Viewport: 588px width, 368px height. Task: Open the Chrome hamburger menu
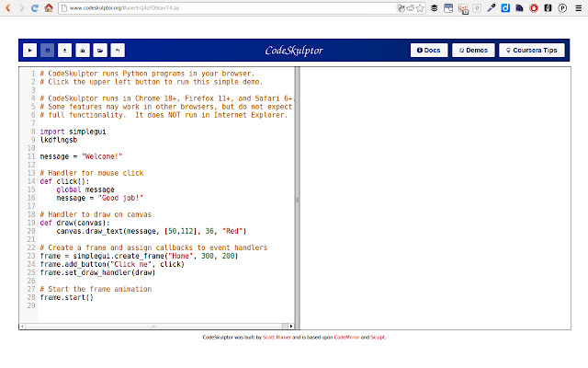pyautogui.click(x=579, y=8)
